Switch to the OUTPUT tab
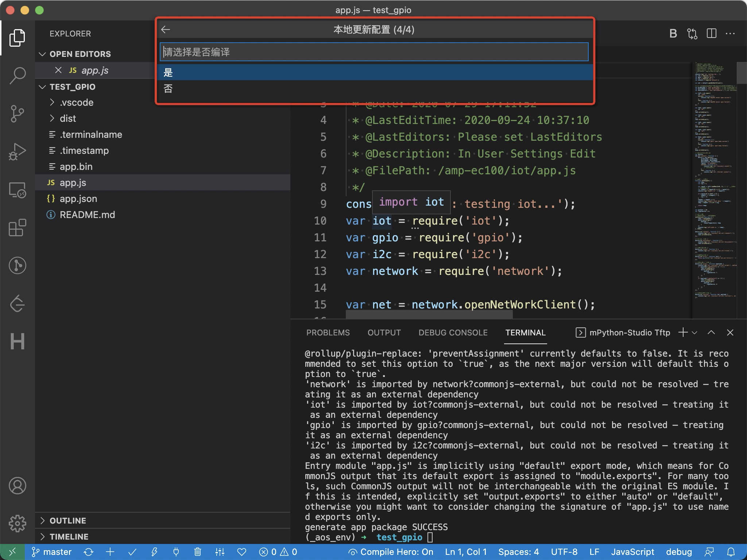This screenshot has height=560, width=747. point(384,332)
